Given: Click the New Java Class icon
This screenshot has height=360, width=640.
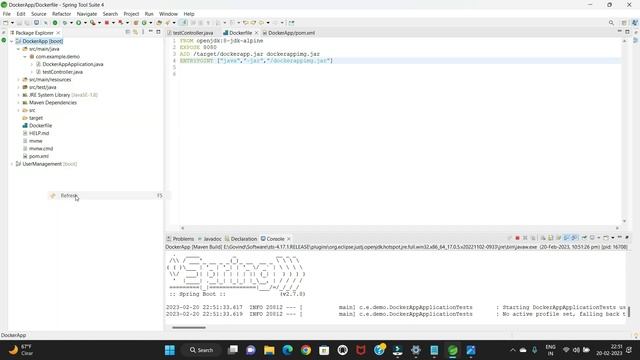Looking at the screenshot, I should coord(144,23).
